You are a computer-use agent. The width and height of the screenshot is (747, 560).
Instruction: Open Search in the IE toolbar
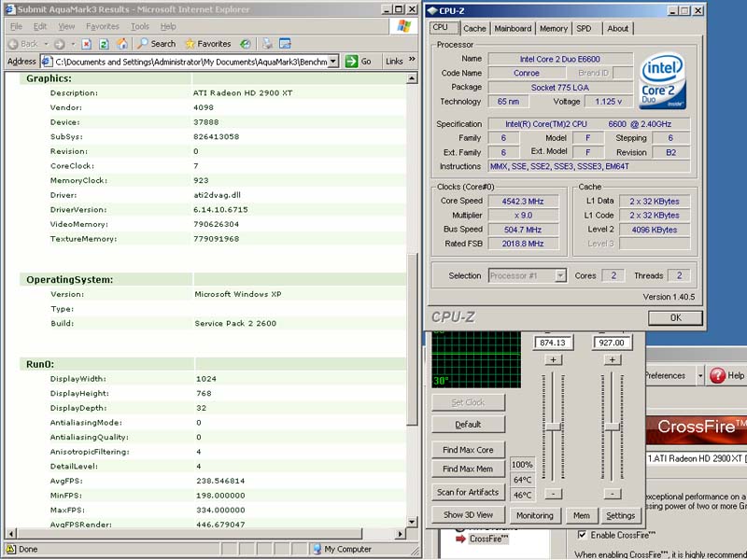(156, 44)
